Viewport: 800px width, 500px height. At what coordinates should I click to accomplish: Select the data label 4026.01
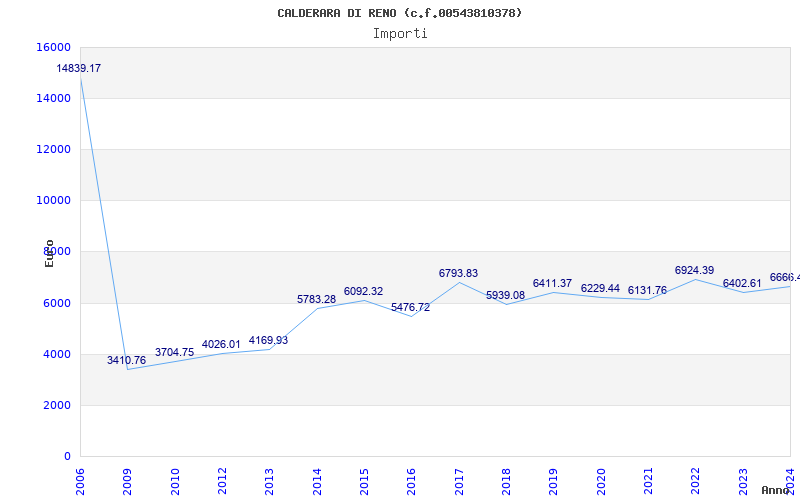point(221,344)
